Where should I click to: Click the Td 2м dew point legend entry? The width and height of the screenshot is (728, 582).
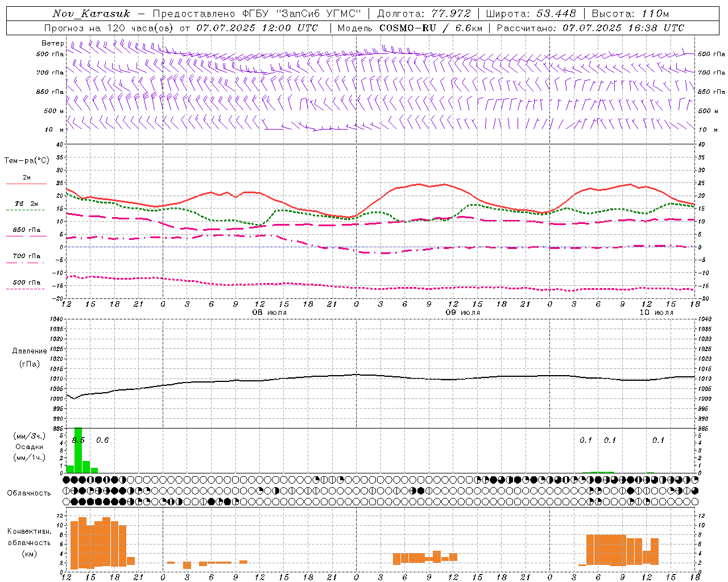(x=26, y=203)
